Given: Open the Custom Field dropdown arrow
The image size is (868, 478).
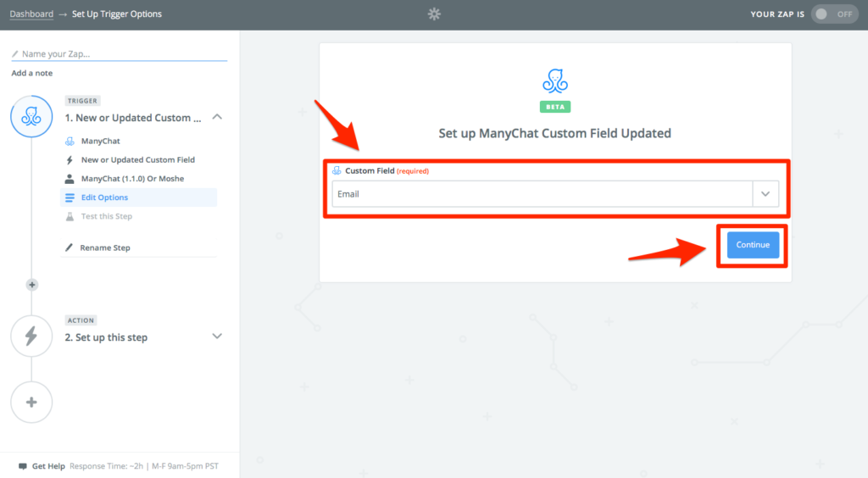Looking at the screenshot, I should 765,194.
